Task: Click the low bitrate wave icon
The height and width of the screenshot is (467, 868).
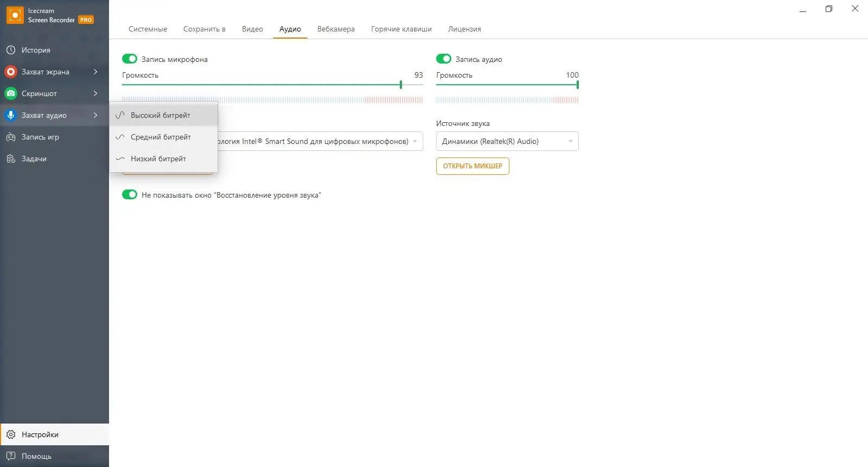Action: [x=120, y=159]
